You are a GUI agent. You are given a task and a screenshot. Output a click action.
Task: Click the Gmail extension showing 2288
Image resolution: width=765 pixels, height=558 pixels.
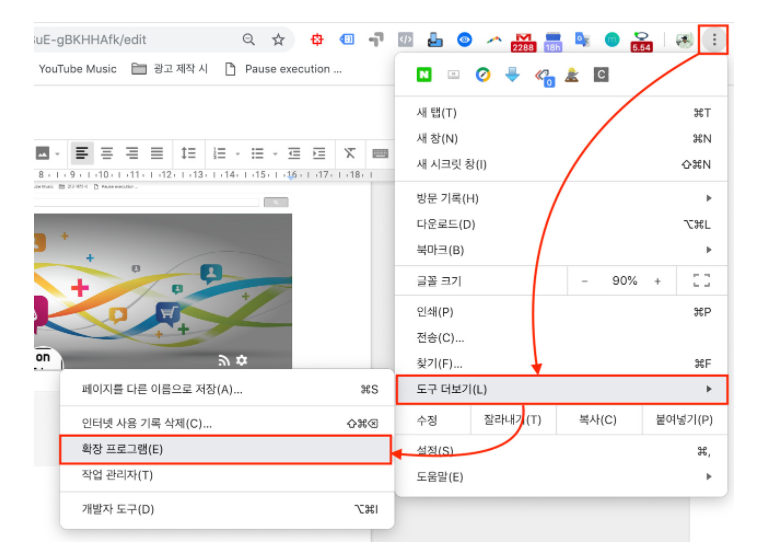coord(523,42)
